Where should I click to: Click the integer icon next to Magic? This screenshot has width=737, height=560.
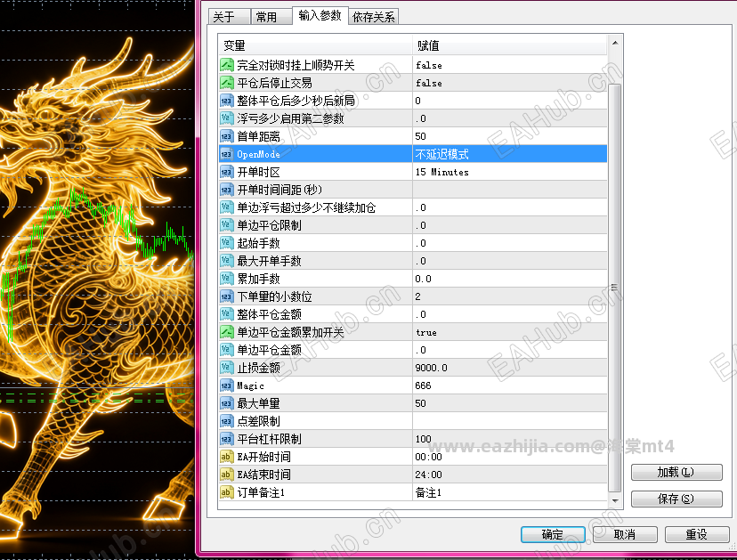pyautogui.click(x=227, y=386)
